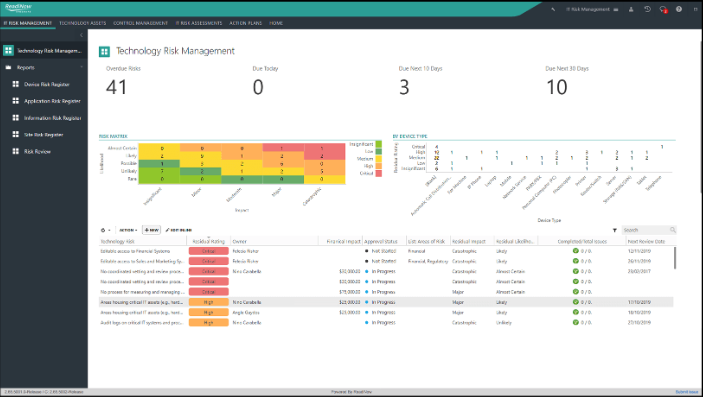Open Risk Review report

coord(37,152)
